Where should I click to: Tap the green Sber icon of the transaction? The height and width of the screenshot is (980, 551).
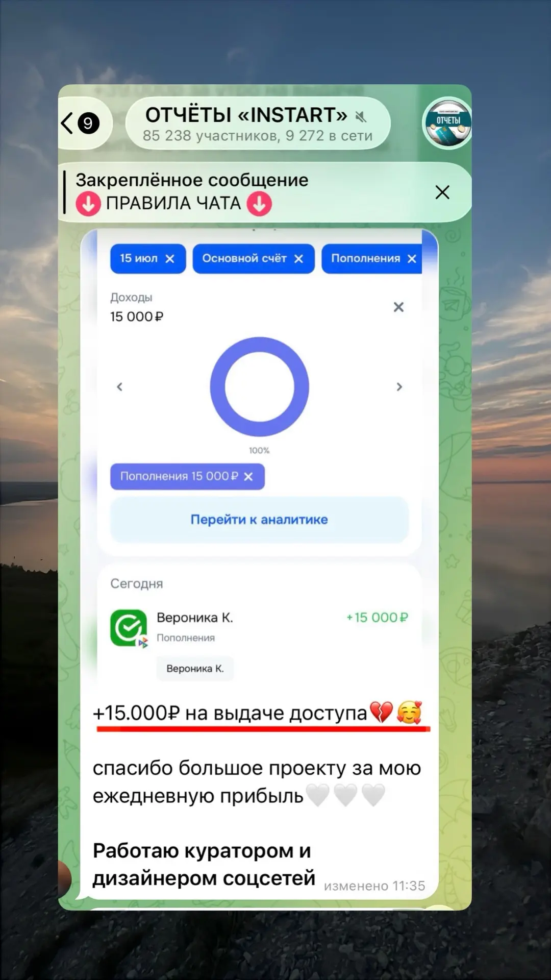[x=129, y=628]
